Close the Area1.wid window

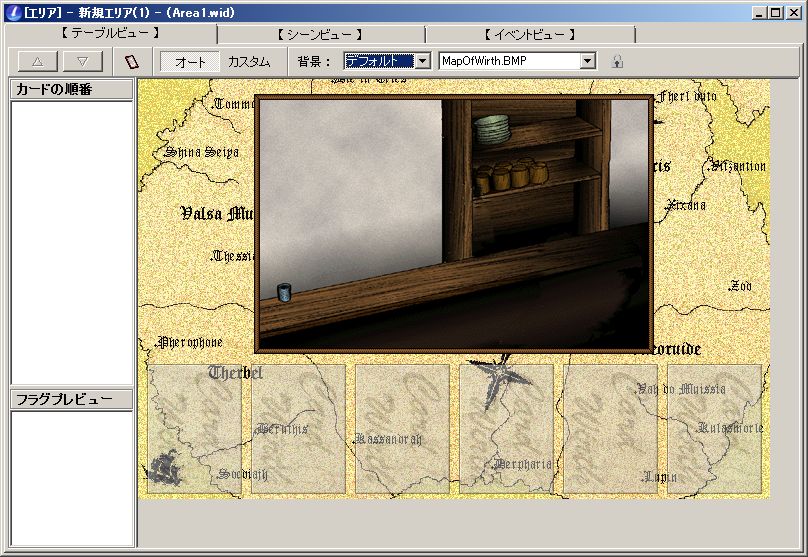[794, 13]
